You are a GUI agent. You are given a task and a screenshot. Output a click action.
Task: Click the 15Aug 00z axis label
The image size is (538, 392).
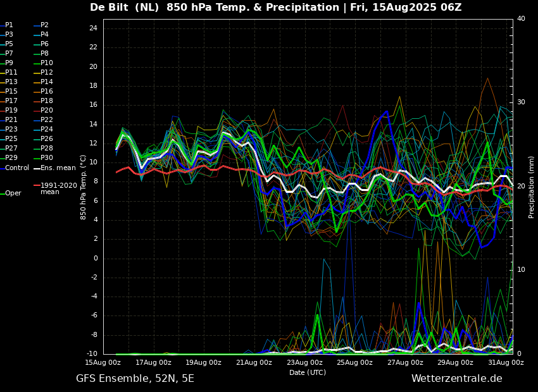pyautogui.click(x=103, y=362)
